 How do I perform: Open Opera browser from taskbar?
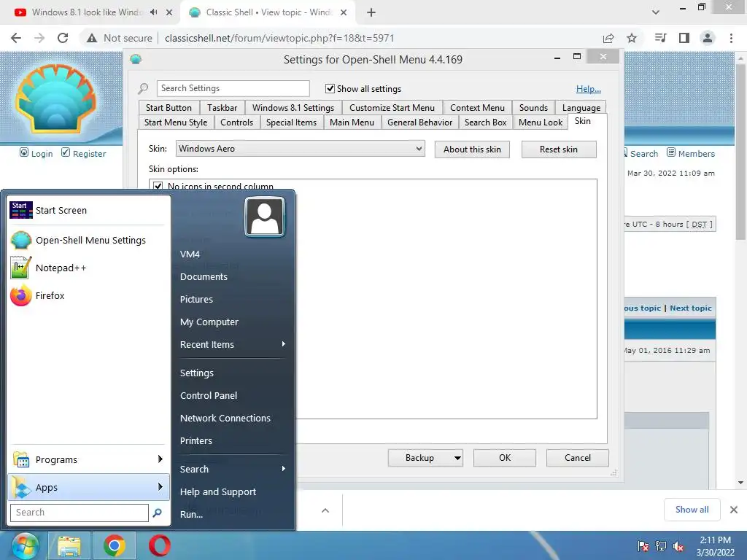pyautogui.click(x=159, y=545)
